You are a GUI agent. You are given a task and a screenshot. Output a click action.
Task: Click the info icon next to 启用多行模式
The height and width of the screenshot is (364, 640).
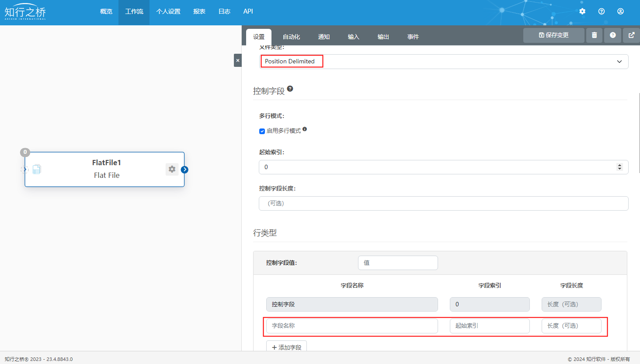click(305, 129)
